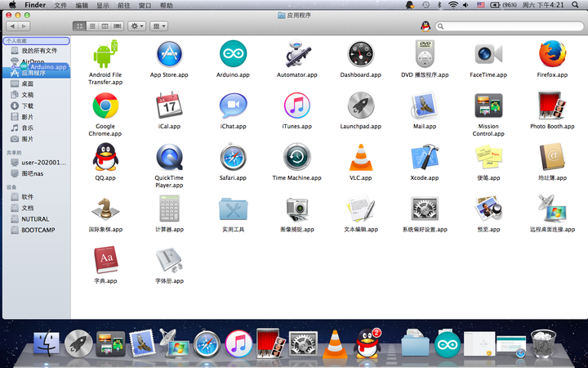This screenshot has width=588, height=368.
Task: Select Google Chrome.app in the grid
Action: pos(105,105)
